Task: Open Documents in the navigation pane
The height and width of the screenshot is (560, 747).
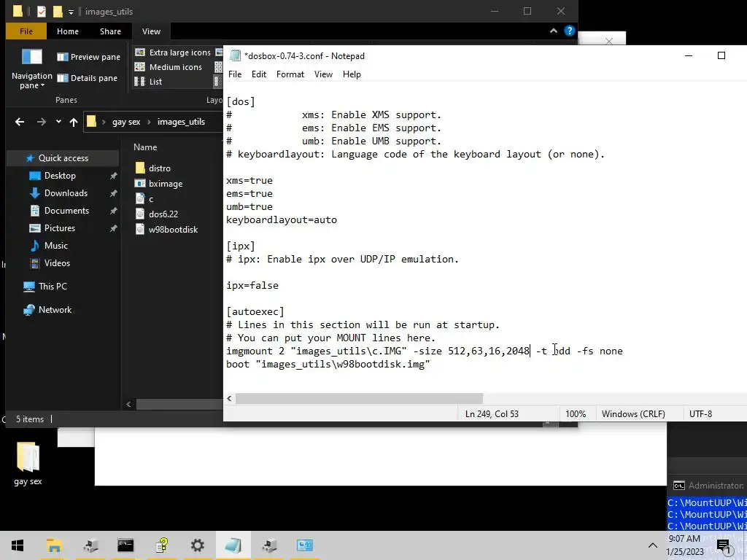Action: (x=66, y=211)
